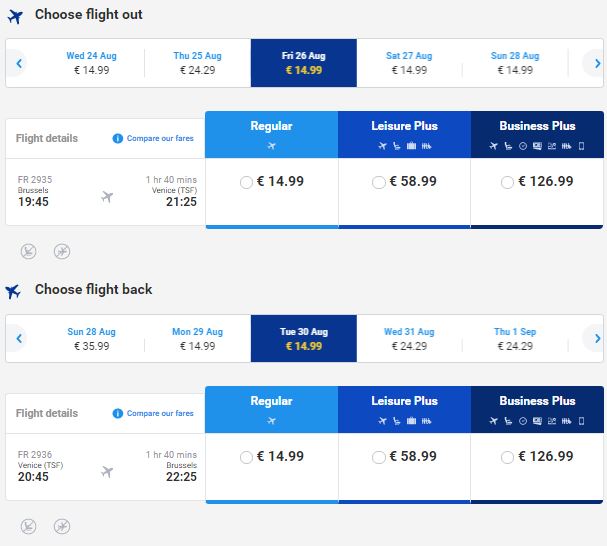
Task: Show later return dates with right chevron
Action: [x=597, y=338]
